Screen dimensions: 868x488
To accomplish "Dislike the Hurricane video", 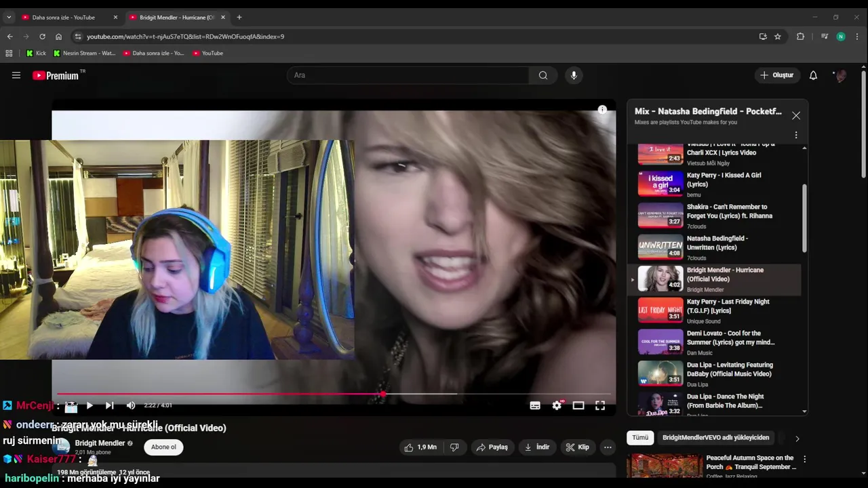I will [x=454, y=447].
